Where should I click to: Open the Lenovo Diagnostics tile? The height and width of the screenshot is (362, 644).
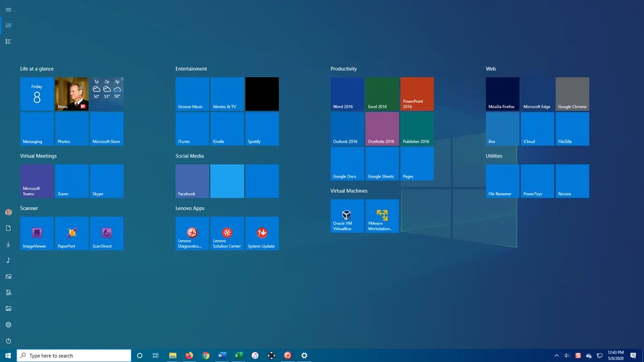pos(192,233)
